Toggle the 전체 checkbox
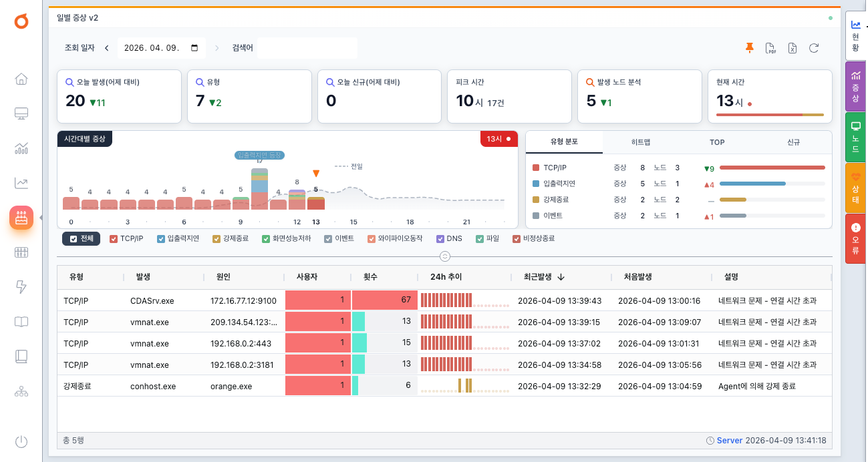 (x=74, y=238)
